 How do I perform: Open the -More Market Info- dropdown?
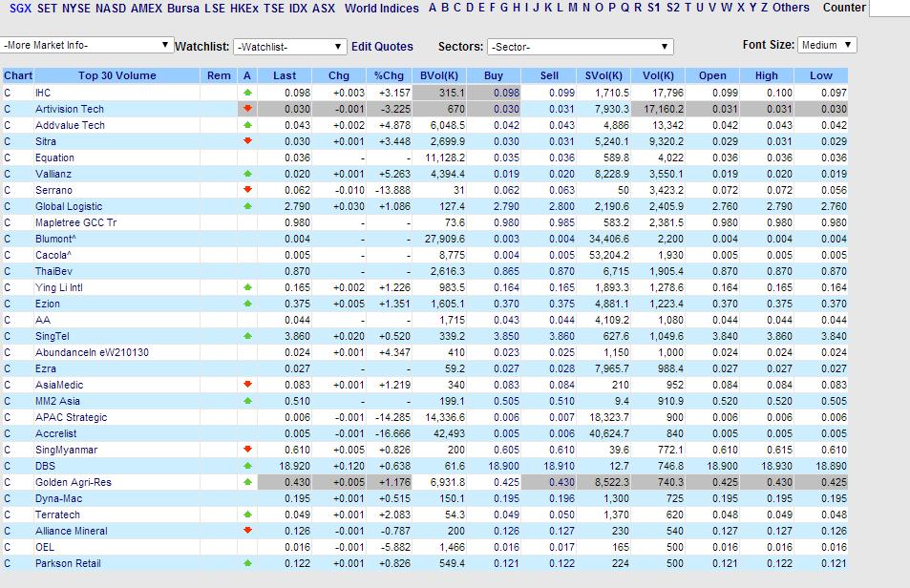(x=86, y=44)
